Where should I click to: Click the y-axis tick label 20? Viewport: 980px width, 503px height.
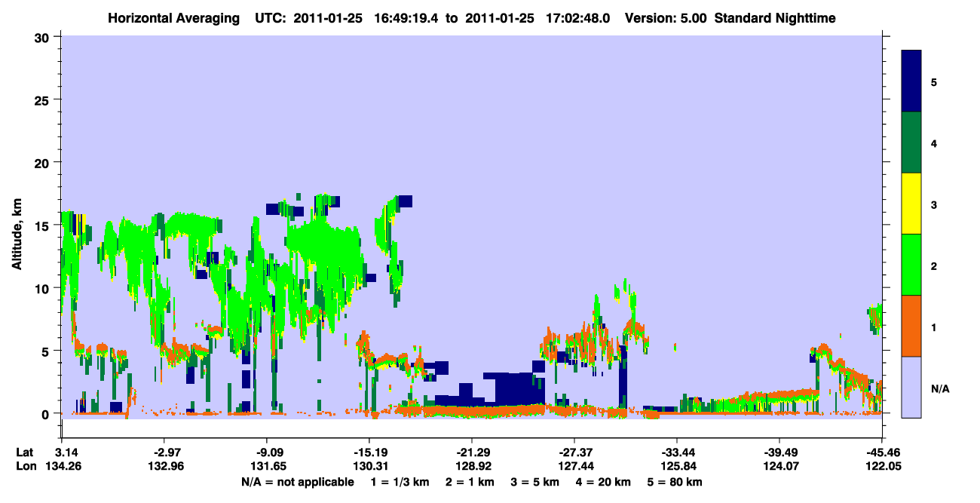[44, 163]
